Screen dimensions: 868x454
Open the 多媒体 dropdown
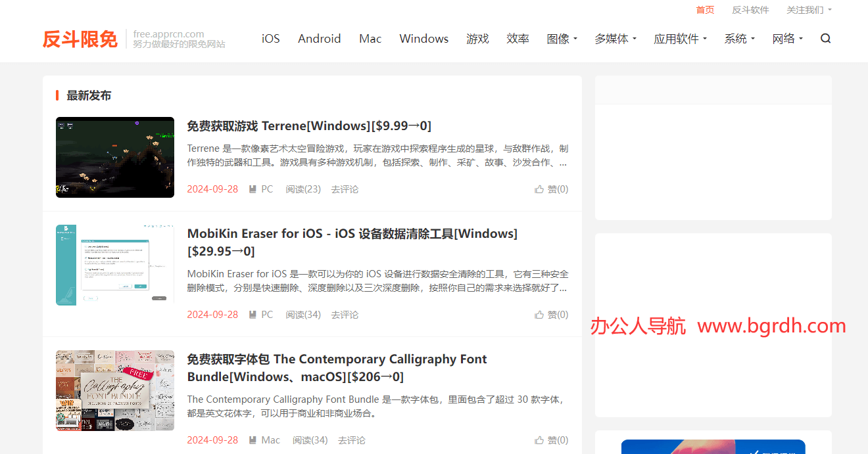(615, 39)
